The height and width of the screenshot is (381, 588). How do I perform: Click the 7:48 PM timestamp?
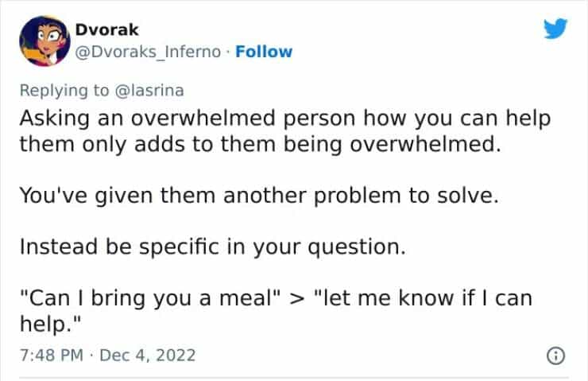[x=49, y=353]
